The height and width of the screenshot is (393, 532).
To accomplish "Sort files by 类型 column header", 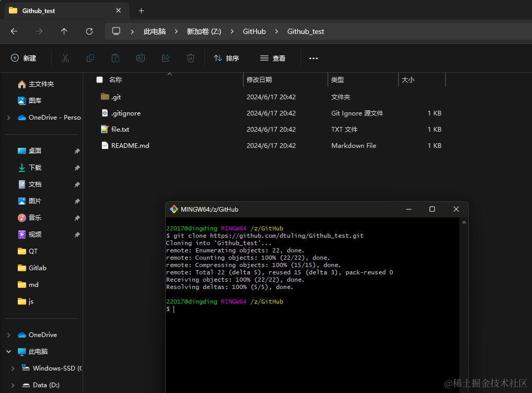I will click(x=338, y=80).
